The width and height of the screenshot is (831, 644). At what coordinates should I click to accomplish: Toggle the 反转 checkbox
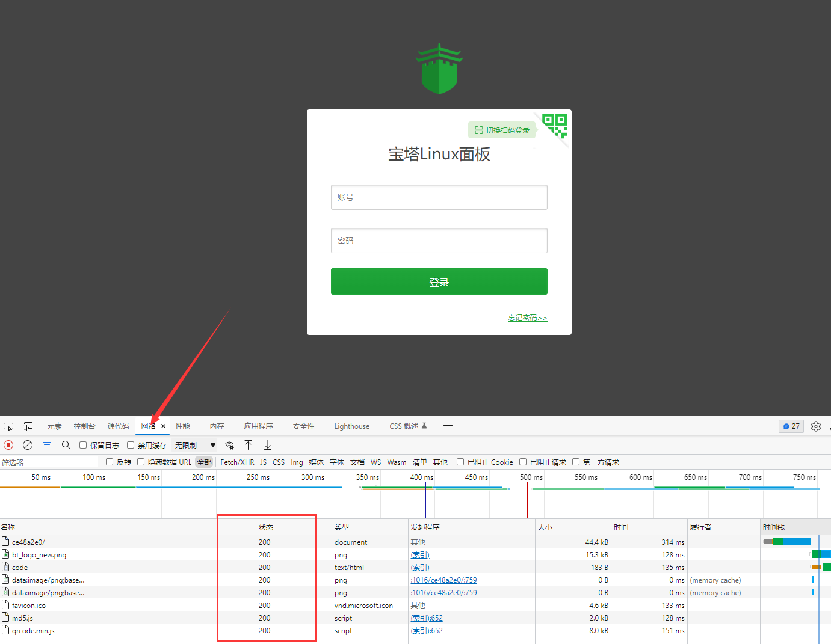(110, 462)
